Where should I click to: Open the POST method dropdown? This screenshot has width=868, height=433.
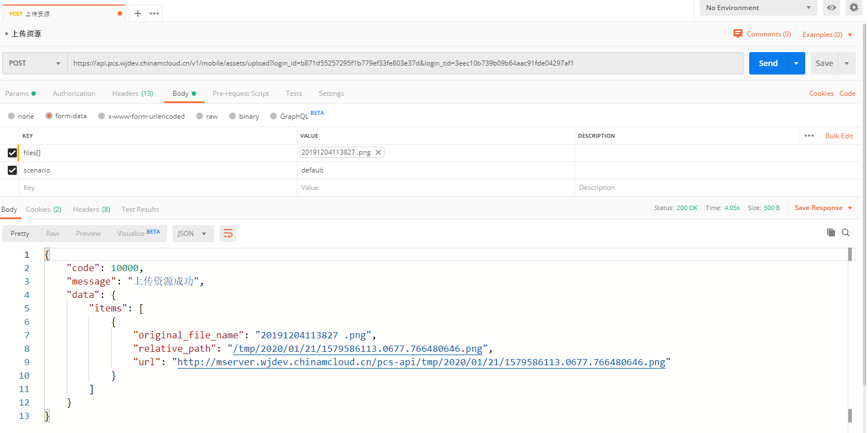(35, 63)
